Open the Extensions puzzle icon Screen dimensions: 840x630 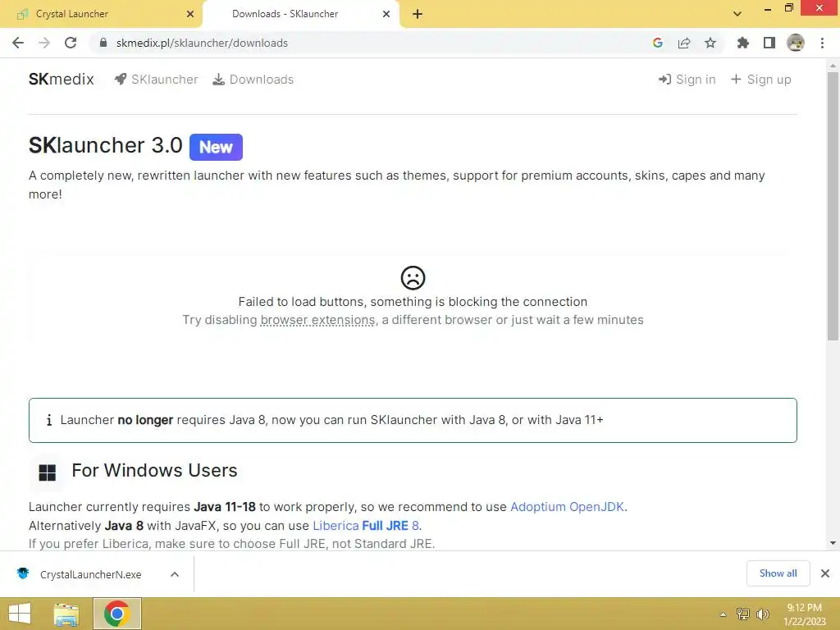click(743, 43)
